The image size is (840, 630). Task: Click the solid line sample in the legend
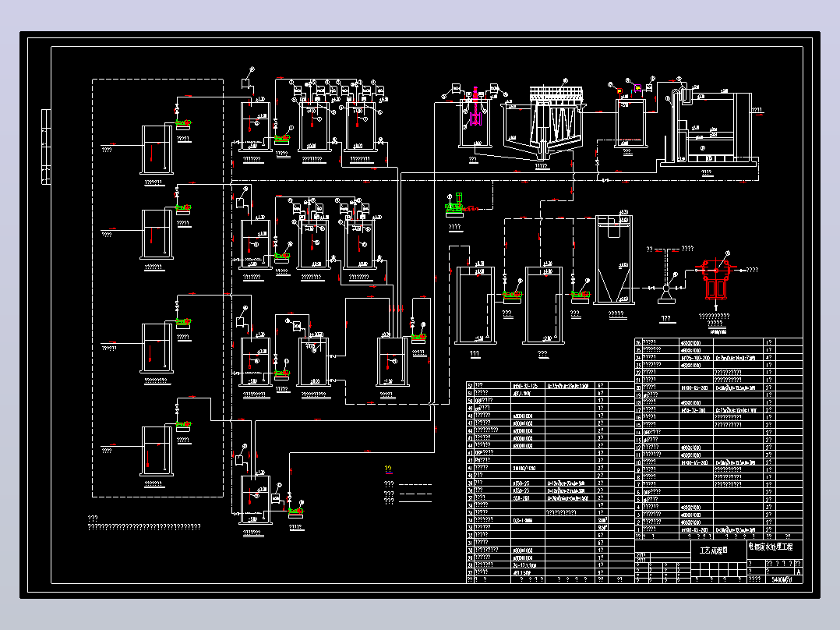point(415,502)
